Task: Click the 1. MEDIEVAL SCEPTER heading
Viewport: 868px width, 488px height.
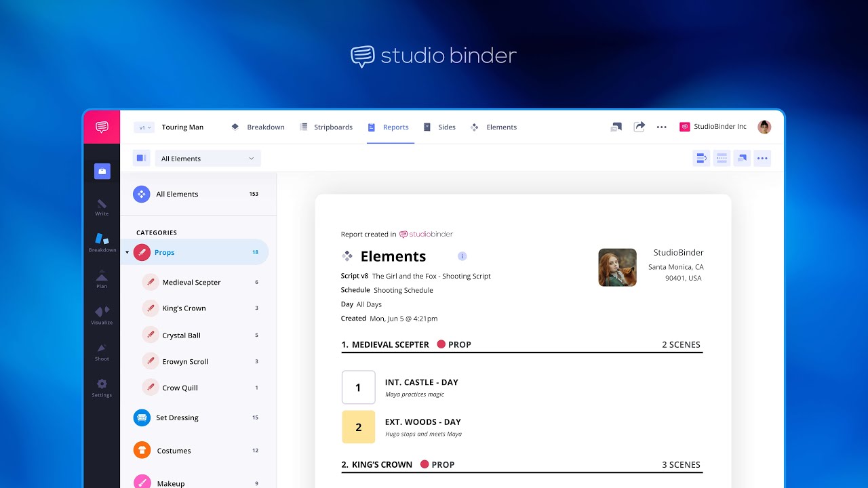Action: tap(385, 344)
